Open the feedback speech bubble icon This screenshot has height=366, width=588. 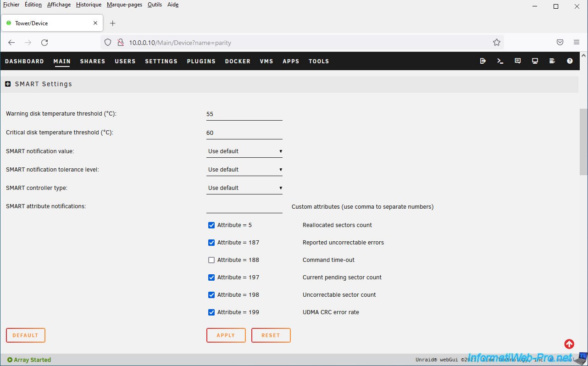point(518,61)
